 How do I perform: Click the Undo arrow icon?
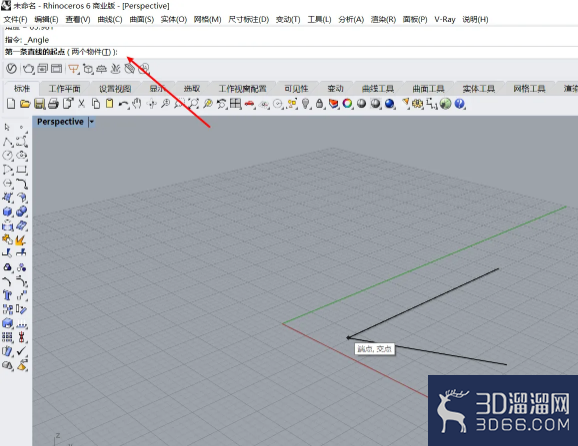(123, 104)
